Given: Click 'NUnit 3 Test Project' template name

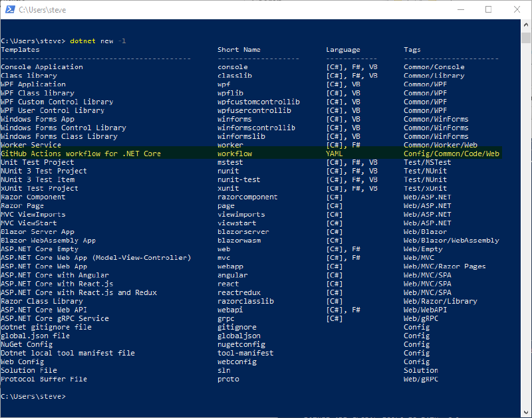Looking at the screenshot, I should click(x=44, y=171).
